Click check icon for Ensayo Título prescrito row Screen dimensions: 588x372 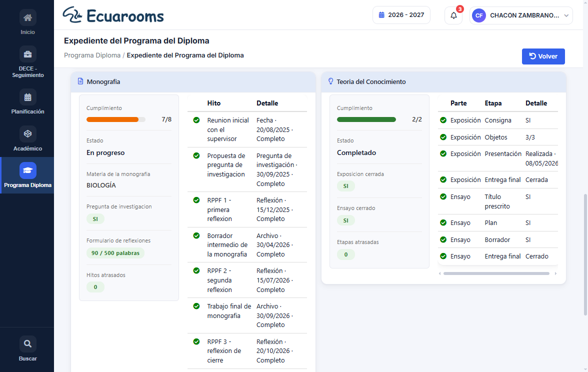click(443, 196)
